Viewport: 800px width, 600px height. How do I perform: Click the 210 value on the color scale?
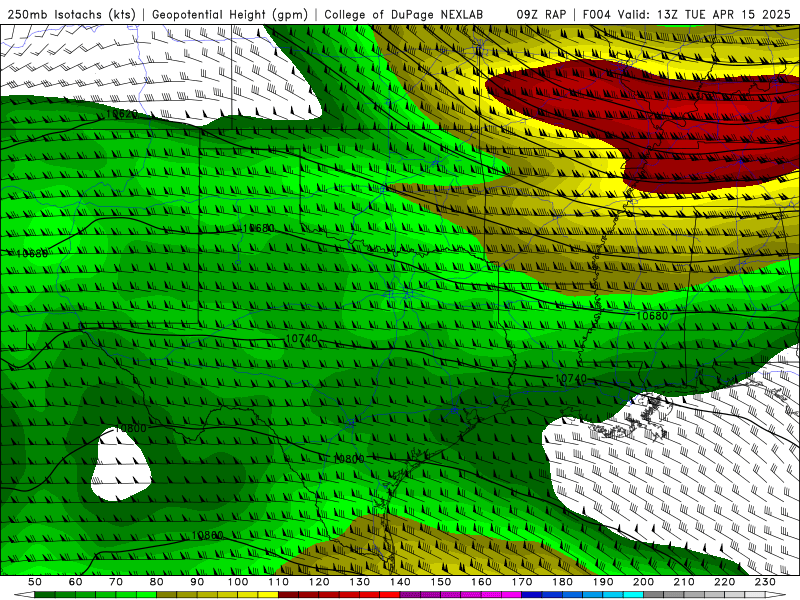pos(684,582)
